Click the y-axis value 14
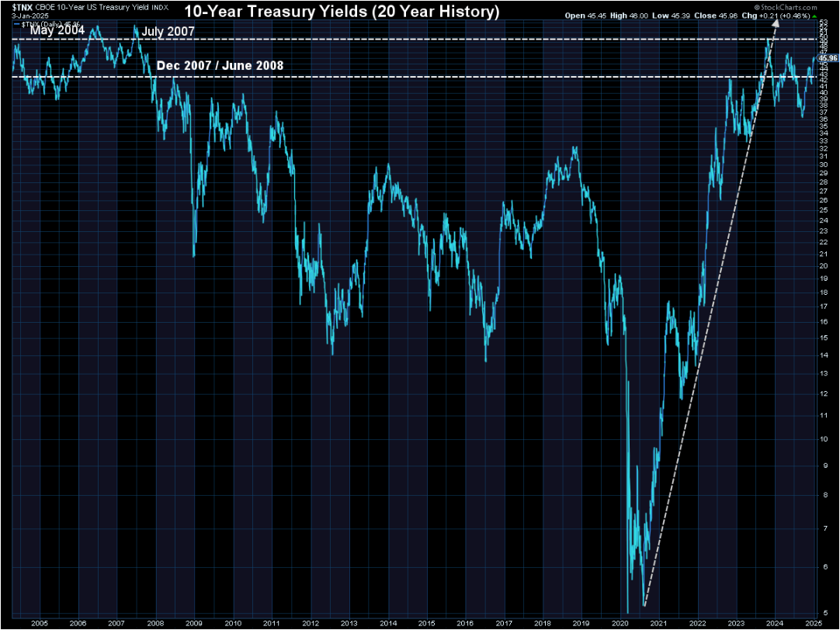This screenshot has width=840, height=630. click(824, 355)
